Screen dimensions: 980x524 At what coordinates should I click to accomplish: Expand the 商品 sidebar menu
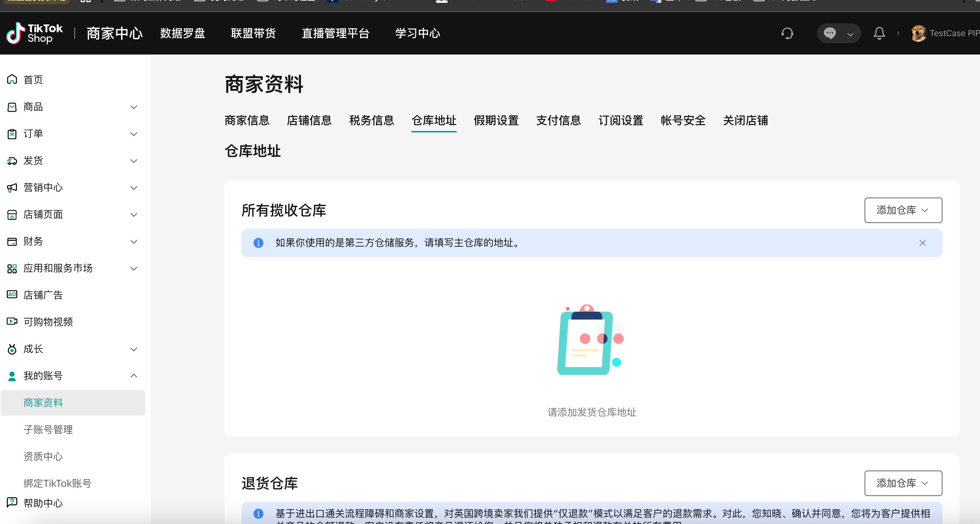tap(133, 107)
